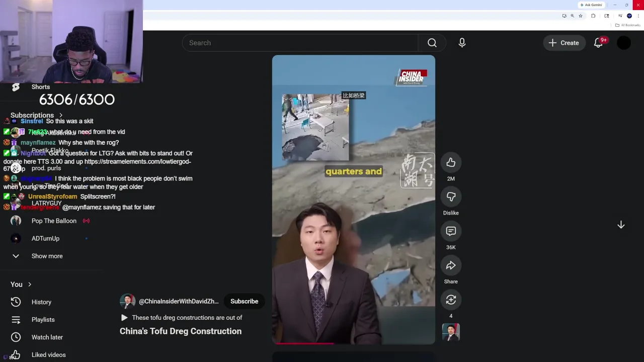Click the Watch later clock icon
The height and width of the screenshot is (362, 644).
pyautogui.click(x=16, y=337)
